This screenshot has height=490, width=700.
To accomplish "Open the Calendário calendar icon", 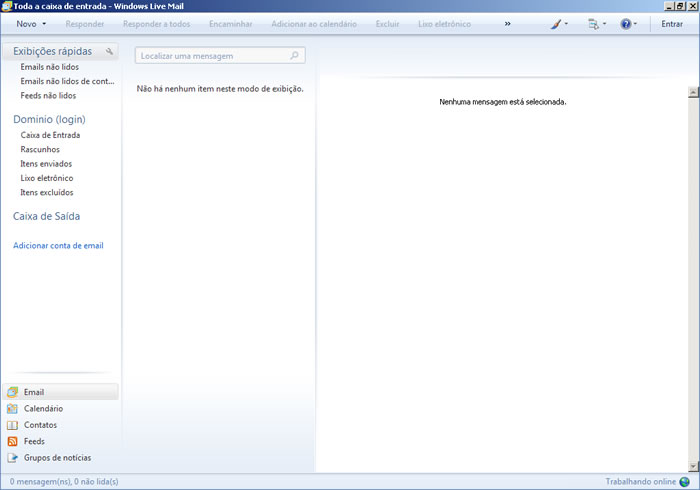I will click(x=12, y=409).
